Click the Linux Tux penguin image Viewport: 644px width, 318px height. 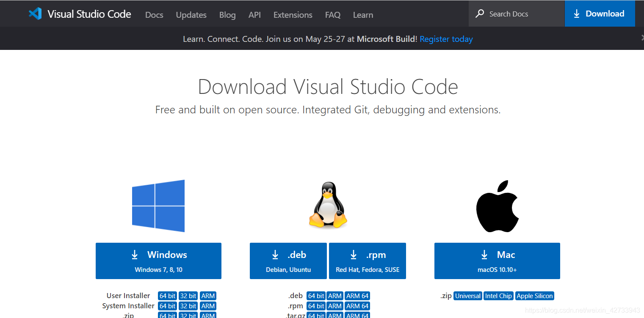(328, 205)
